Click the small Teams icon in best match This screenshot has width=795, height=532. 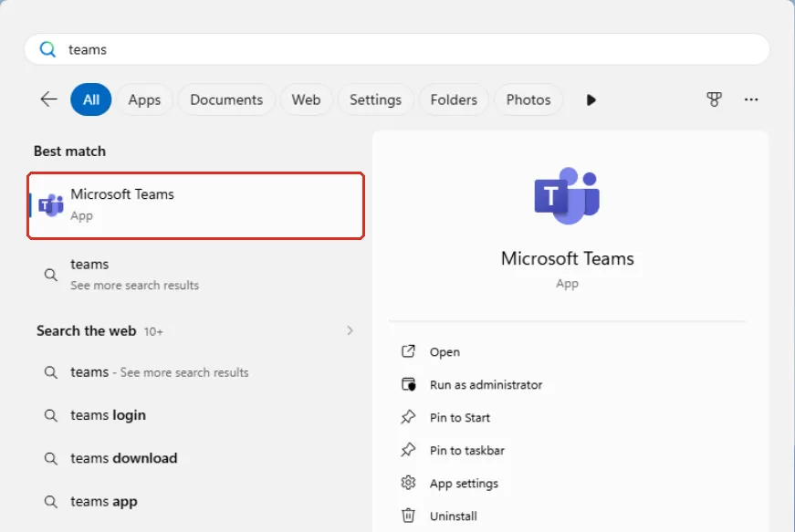point(51,205)
